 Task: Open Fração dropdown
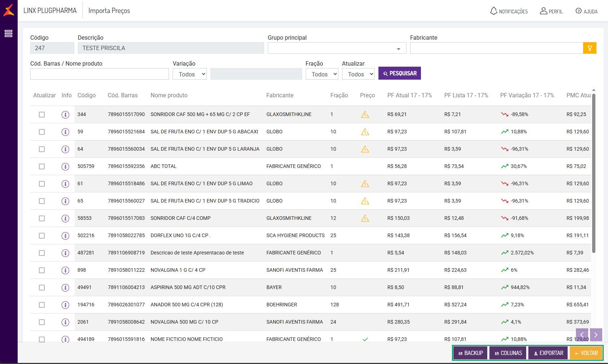click(322, 74)
